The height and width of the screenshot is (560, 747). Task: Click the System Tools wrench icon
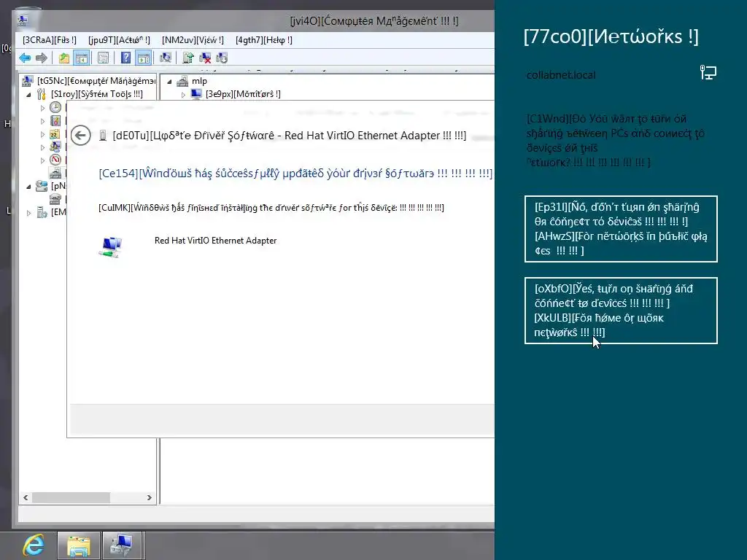(42, 94)
